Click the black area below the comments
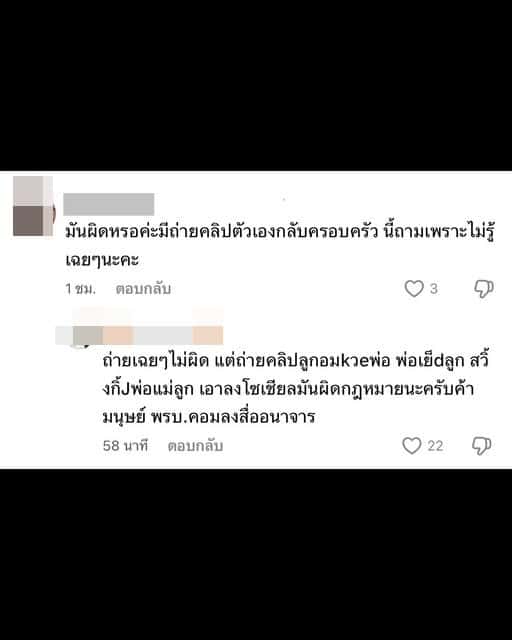 256,554
